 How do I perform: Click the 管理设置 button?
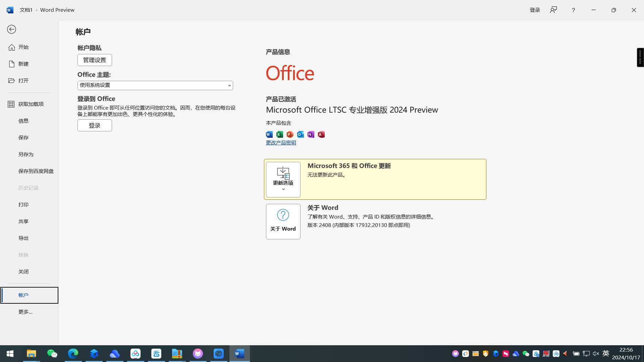pyautogui.click(x=95, y=60)
